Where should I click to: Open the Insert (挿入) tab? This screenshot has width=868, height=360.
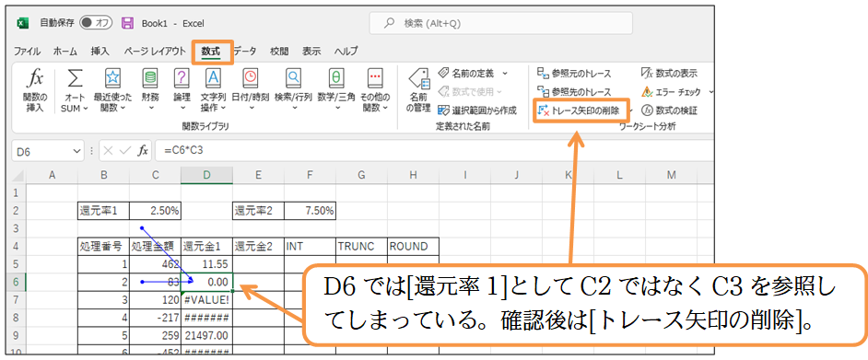click(x=100, y=51)
